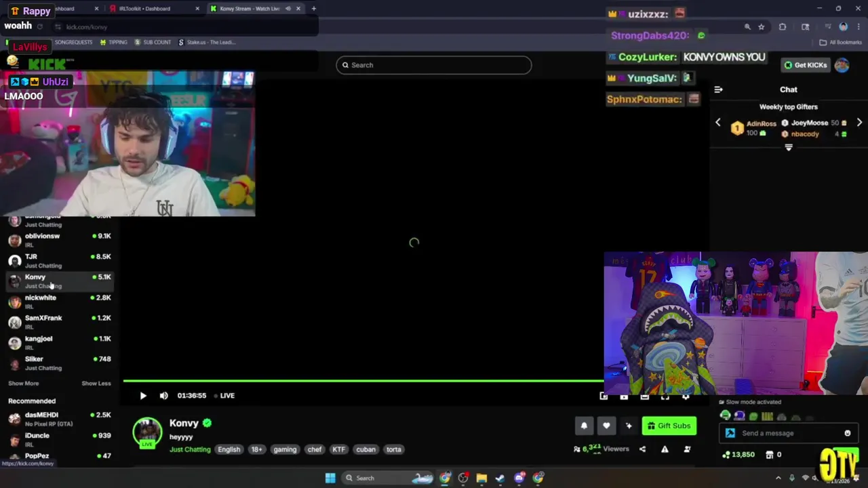Open the All Bookmarks folder
This screenshot has height=488, width=868.
(x=840, y=42)
